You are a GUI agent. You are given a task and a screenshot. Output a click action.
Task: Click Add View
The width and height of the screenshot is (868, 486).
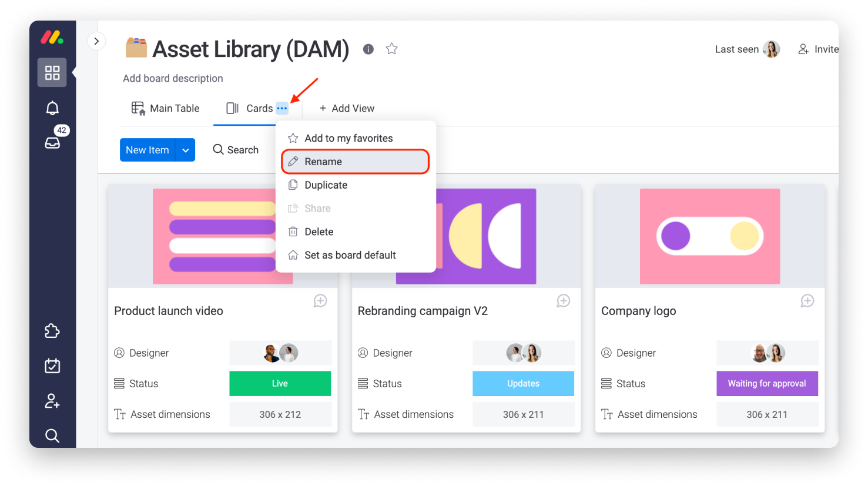tap(347, 108)
